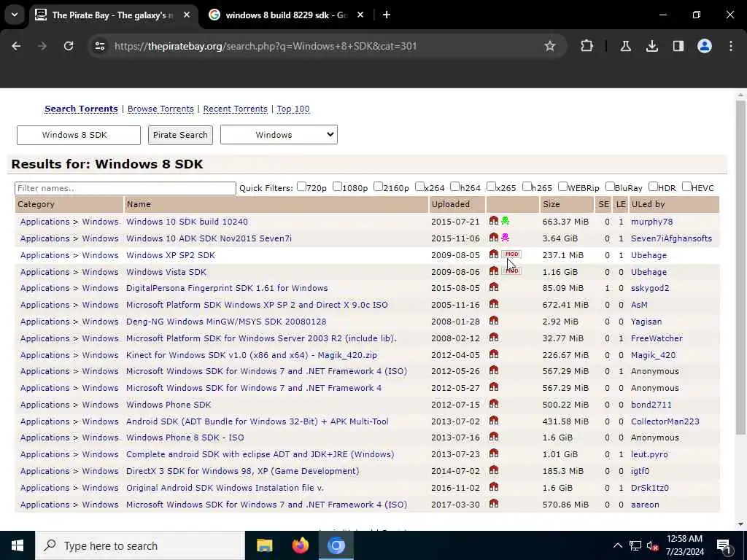Open Browse Torrents menu link

(x=160, y=109)
